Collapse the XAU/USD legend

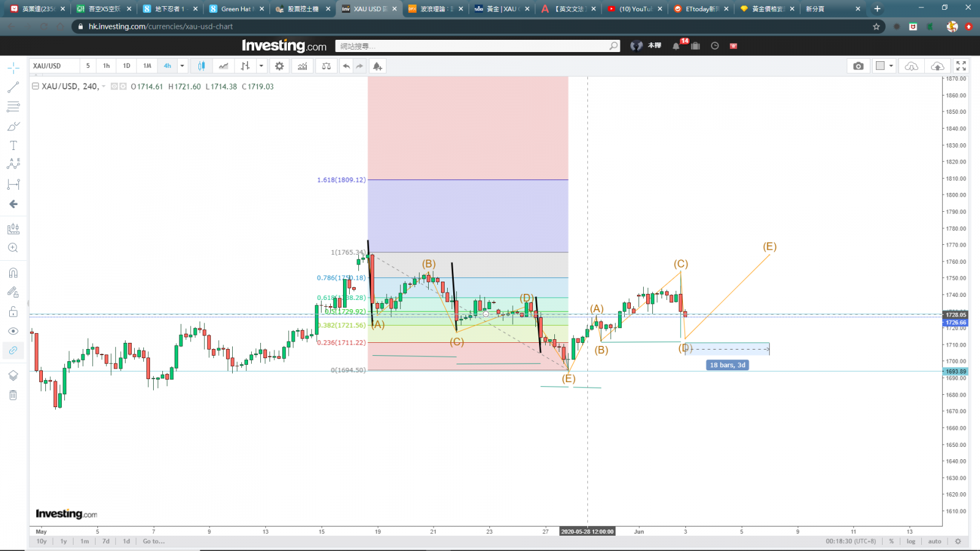(x=36, y=86)
